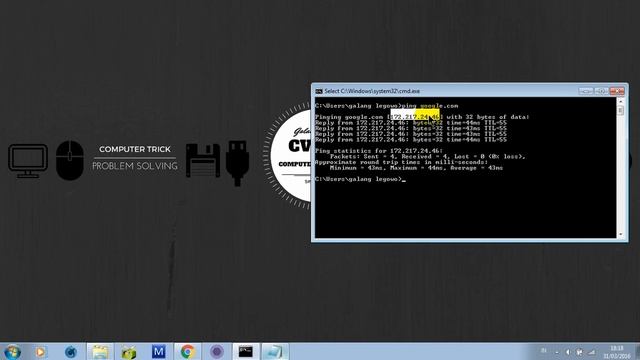
Task: Click the cmd scrollbar down arrow
Action: [x=620, y=234]
